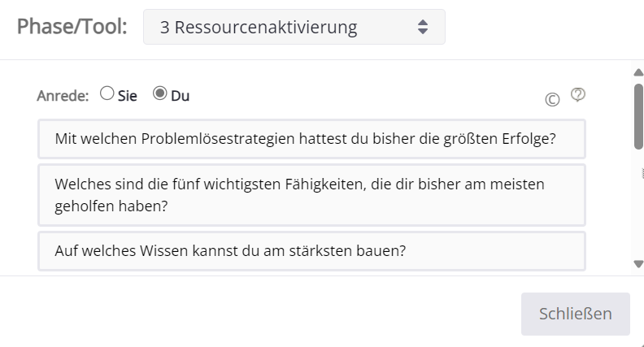Open the Phase/Tool dropdown
644x347 pixels.
click(294, 27)
